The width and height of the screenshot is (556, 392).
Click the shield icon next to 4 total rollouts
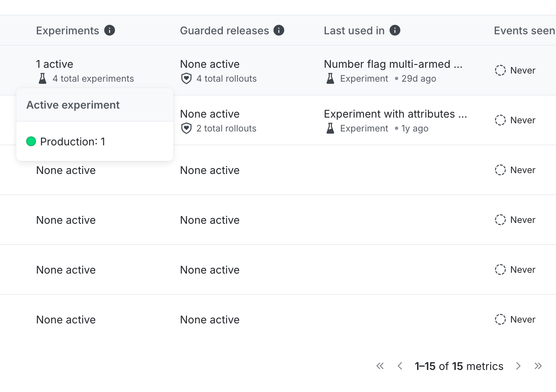click(x=186, y=78)
